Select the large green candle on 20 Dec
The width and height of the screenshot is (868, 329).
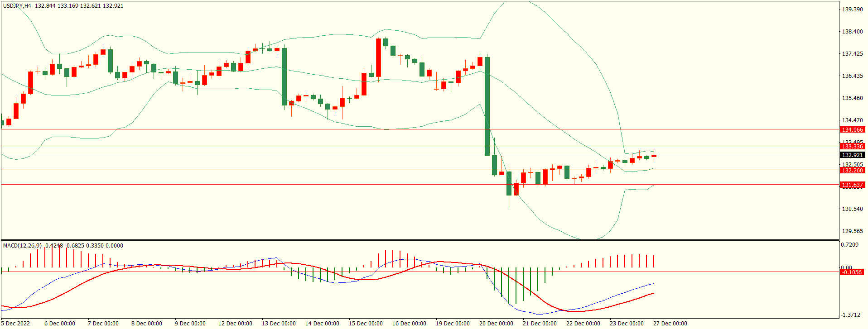pos(487,106)
